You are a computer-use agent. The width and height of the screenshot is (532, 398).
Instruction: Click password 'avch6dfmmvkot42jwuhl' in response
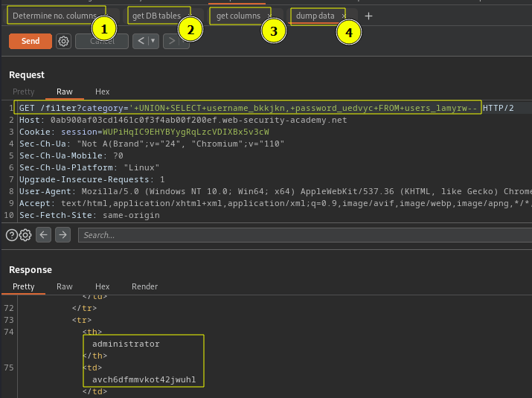144,379
